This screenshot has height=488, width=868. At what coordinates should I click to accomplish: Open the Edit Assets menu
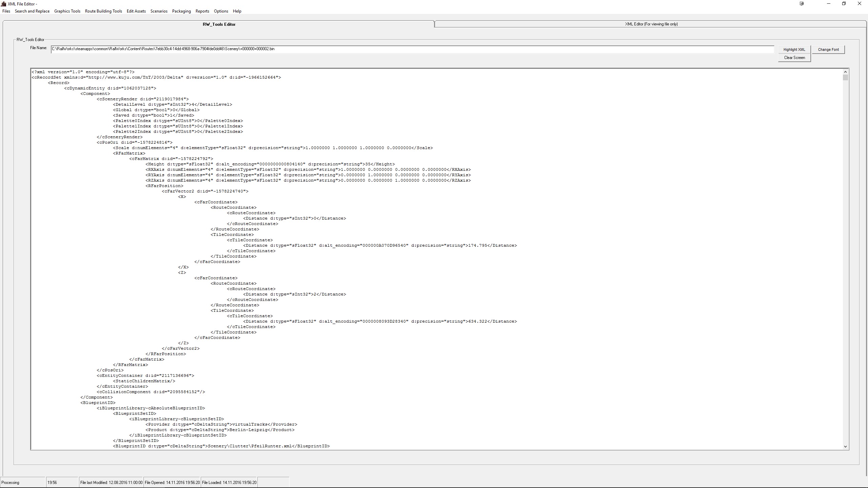click(136, 11)
